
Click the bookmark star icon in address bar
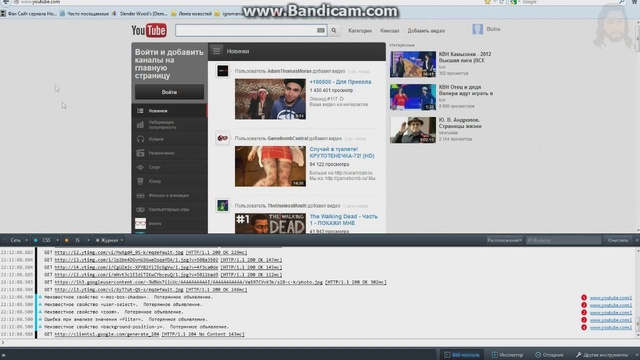[487, 2]
